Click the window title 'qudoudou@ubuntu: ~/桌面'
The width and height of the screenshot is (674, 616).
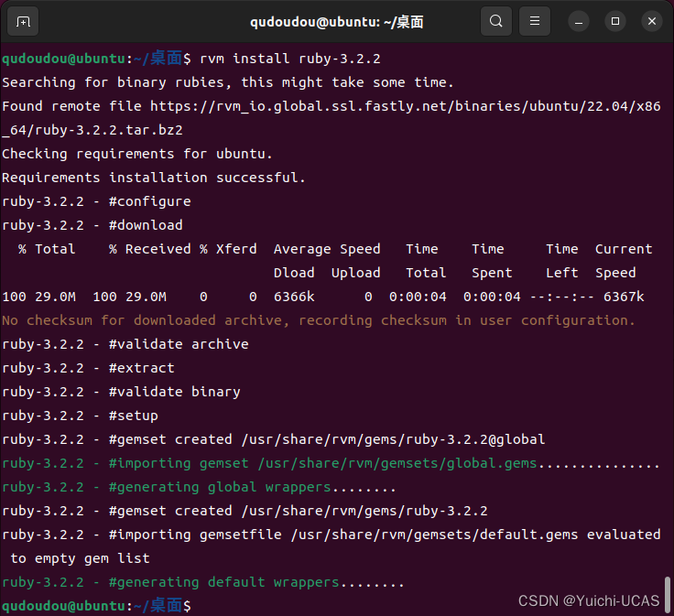click(x=337, y=21)
